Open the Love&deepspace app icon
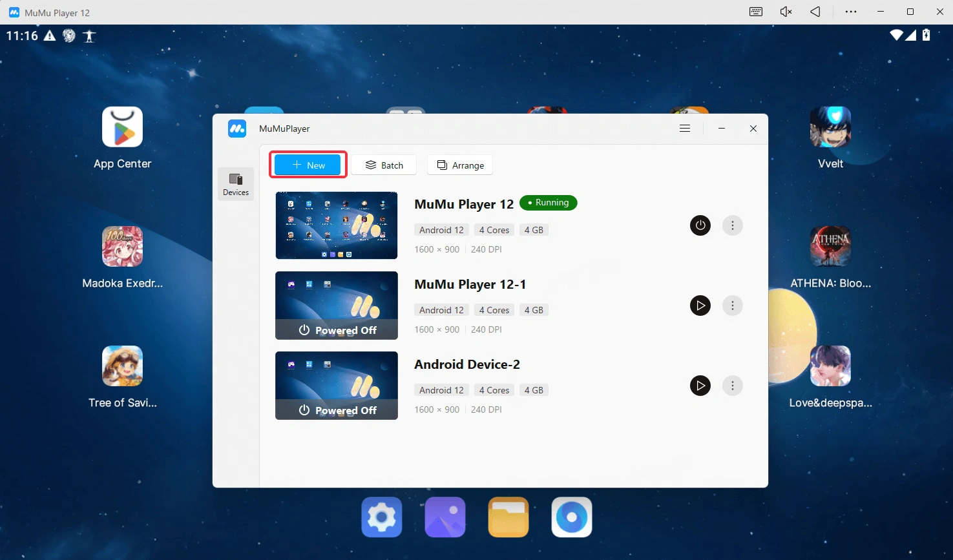 click(830, 366)
